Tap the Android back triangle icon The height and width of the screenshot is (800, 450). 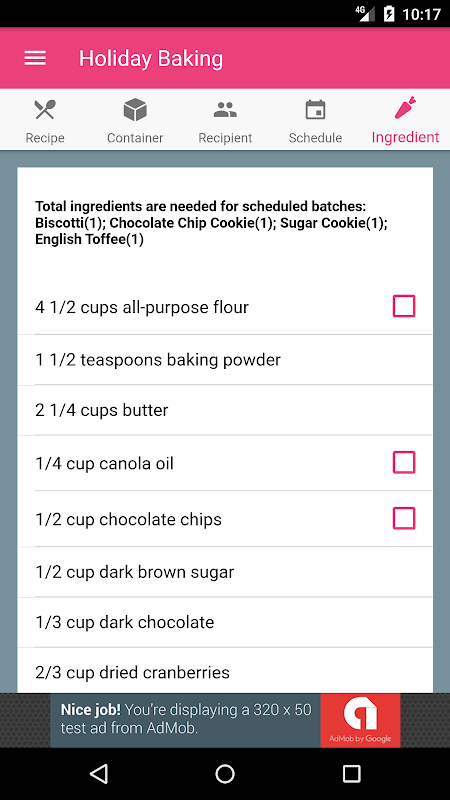coord(99,773)
